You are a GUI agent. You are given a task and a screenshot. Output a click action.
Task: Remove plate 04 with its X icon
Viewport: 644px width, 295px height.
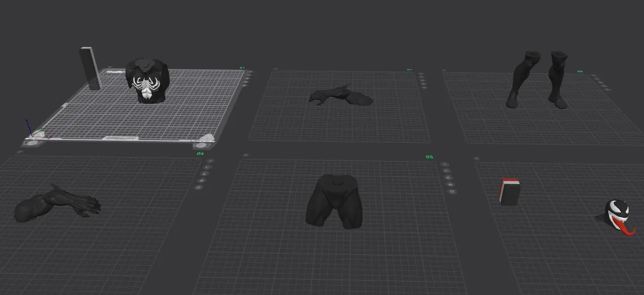210,161
